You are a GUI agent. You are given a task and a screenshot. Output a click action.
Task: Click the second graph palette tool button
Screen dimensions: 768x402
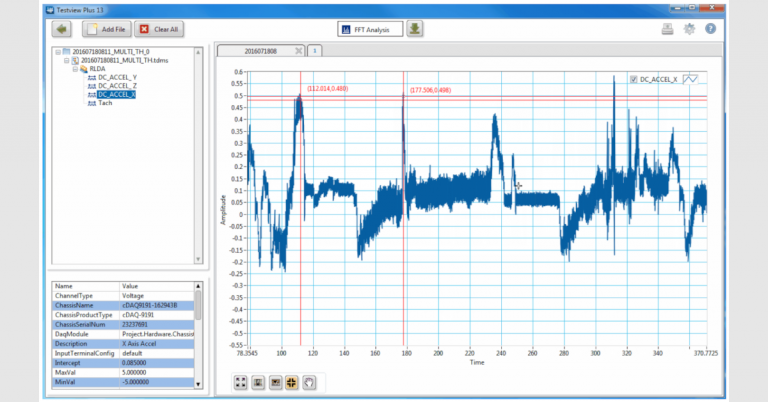[x=258, y=382]
